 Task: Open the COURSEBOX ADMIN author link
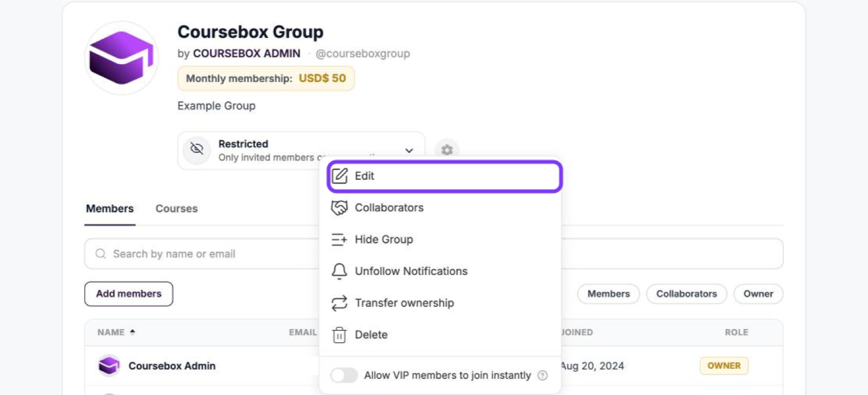(x=247, y=54)
